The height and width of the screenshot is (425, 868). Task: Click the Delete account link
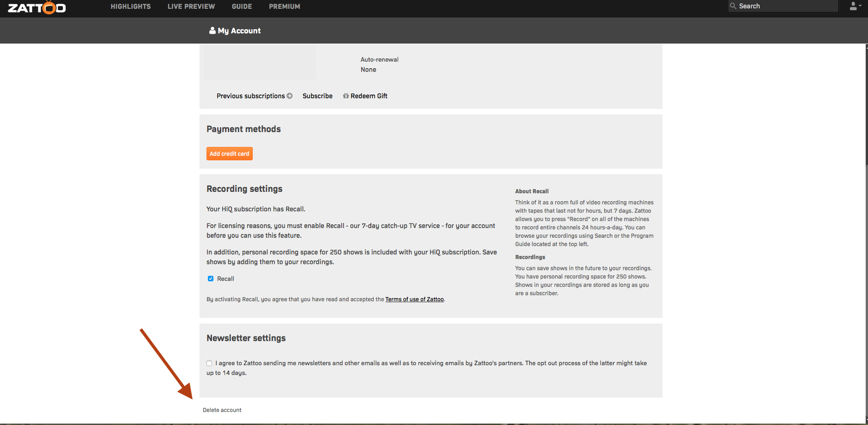click(x=222, y=410)
